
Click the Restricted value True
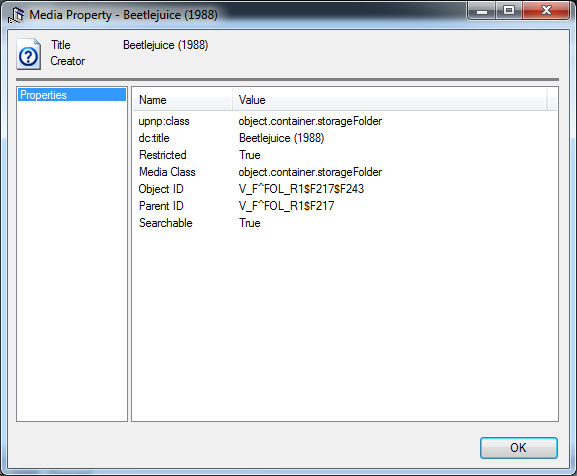click(x=250, y=155)
